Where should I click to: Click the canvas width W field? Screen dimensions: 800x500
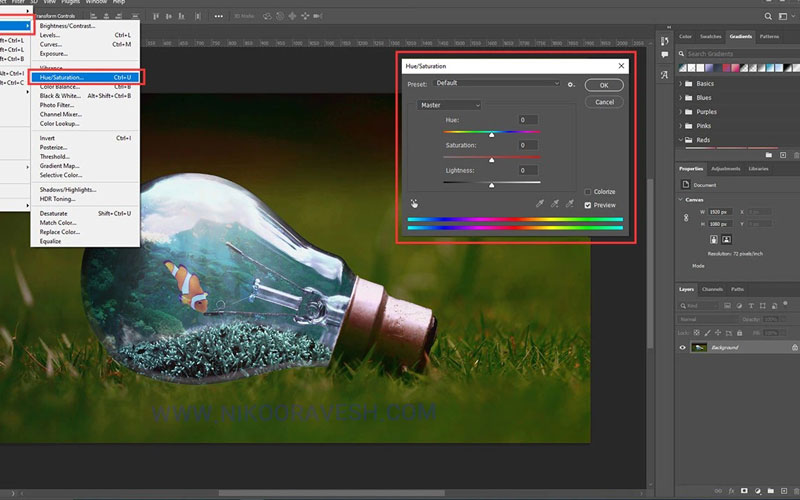(720, 212)
